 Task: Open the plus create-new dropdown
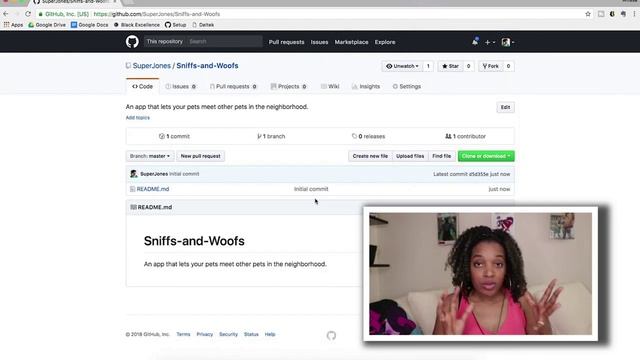tap(489, 42)
